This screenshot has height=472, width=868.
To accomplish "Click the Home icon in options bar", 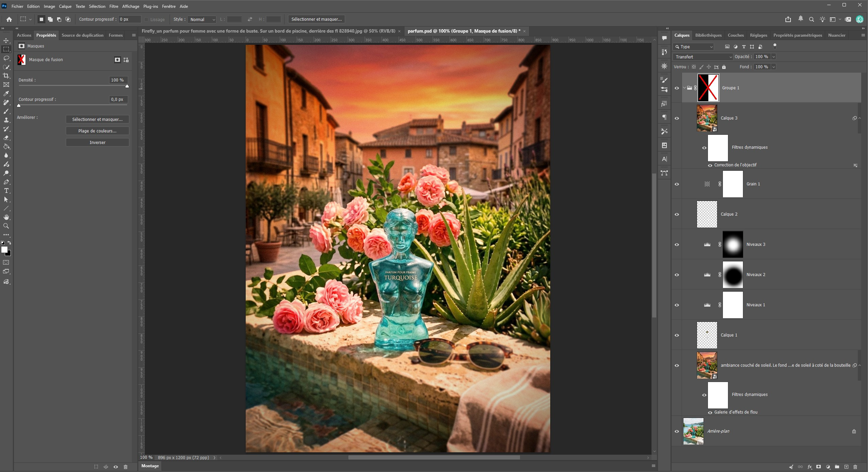I will click(x=9, y=19).
